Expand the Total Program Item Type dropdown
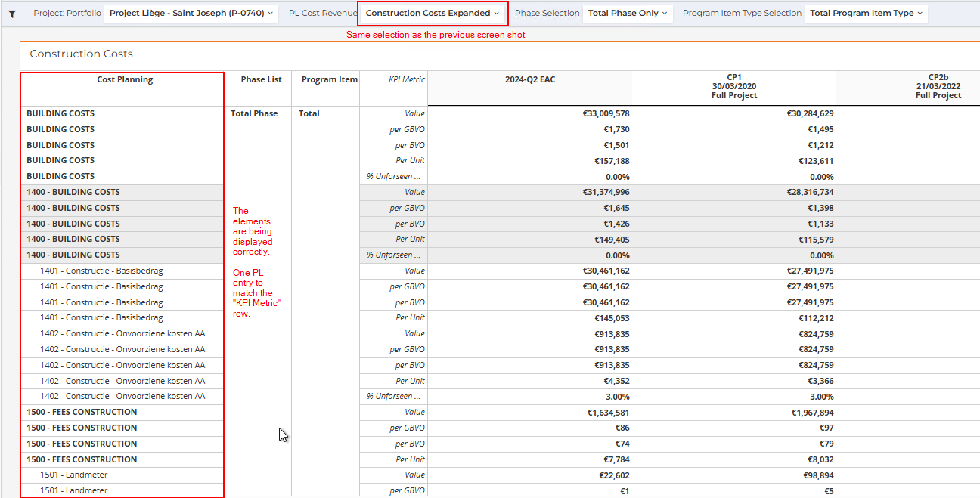Screen dimensions: 980x498 (866, 13)
